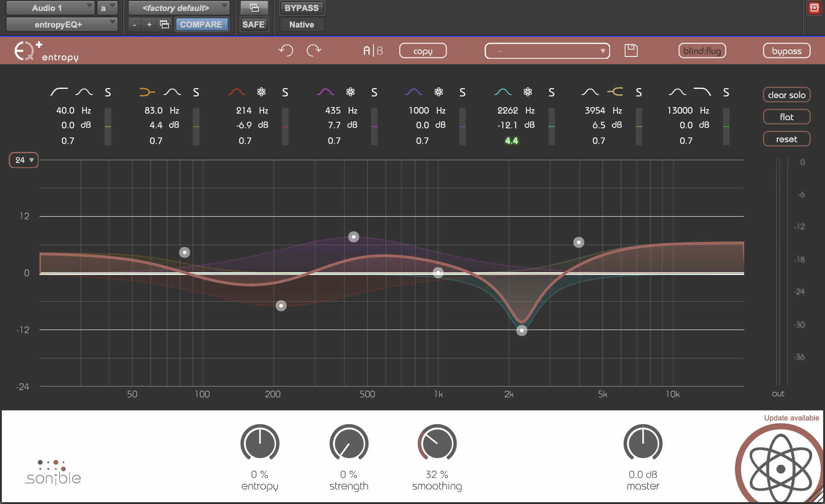Click the Pro Tools BYPASS button
The width and height of the screenshot is (825, 504).
(x=301, y=8)
